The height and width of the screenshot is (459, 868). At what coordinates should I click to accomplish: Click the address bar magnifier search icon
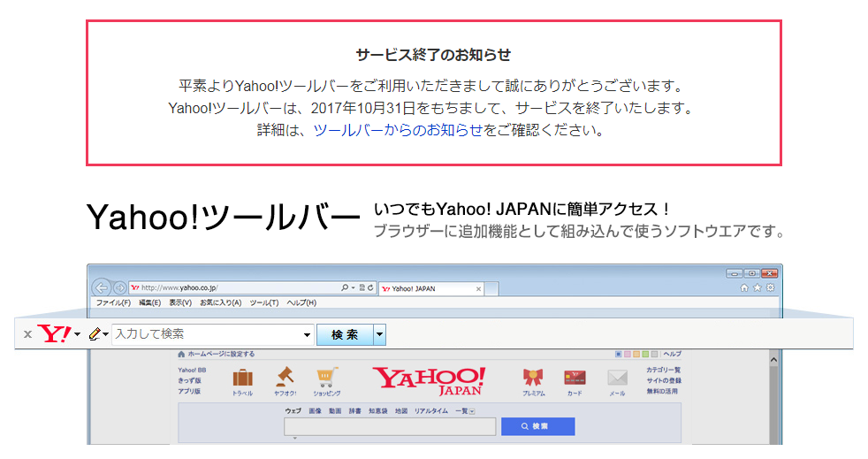pyautogui.click(x=345, y=287)
